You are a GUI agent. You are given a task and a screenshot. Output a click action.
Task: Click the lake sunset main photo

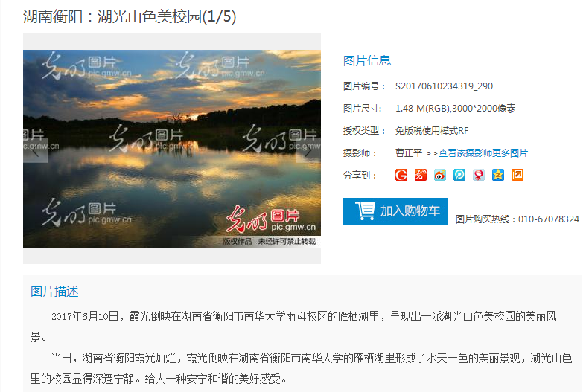[x=172, y=149]
